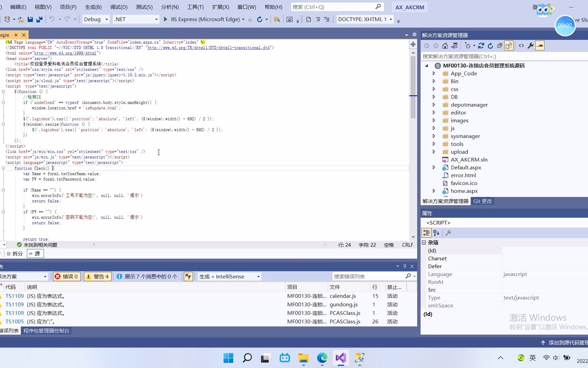Toggle Preview Selected Items button
588x368 pixels.
[x=540, y=46]
